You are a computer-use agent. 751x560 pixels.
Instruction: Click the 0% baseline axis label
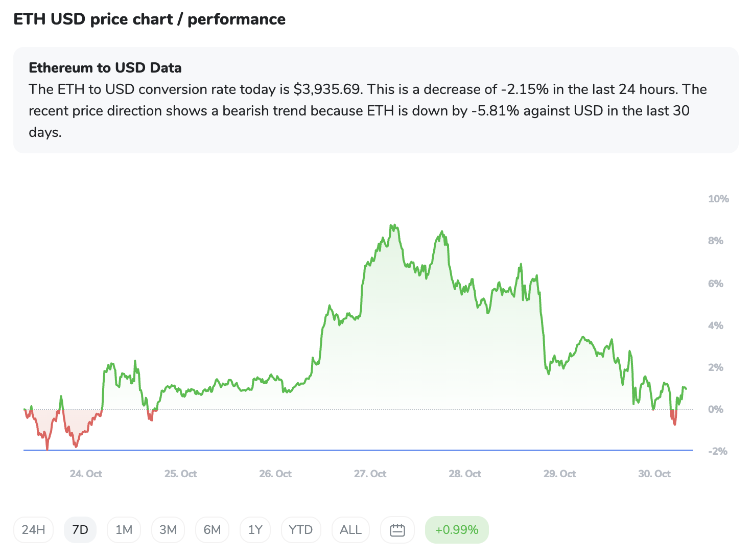tap(715, 409)
